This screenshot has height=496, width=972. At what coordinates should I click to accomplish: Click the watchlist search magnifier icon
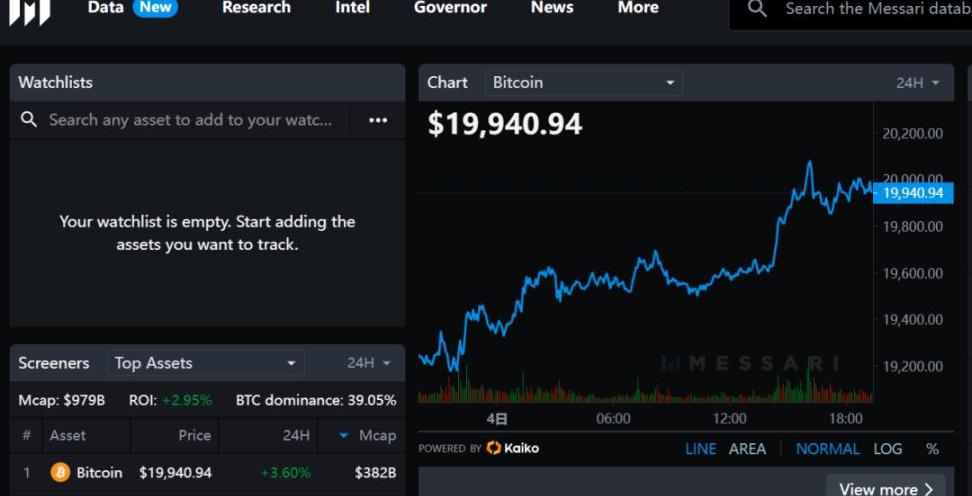30,120
